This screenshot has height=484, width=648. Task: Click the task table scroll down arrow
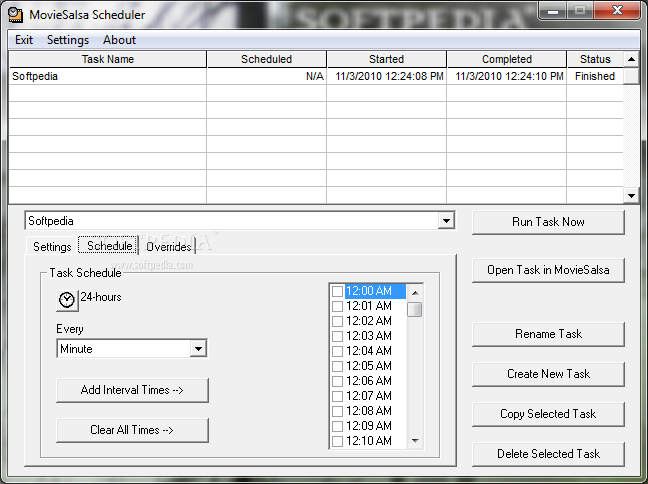(631, 196)
